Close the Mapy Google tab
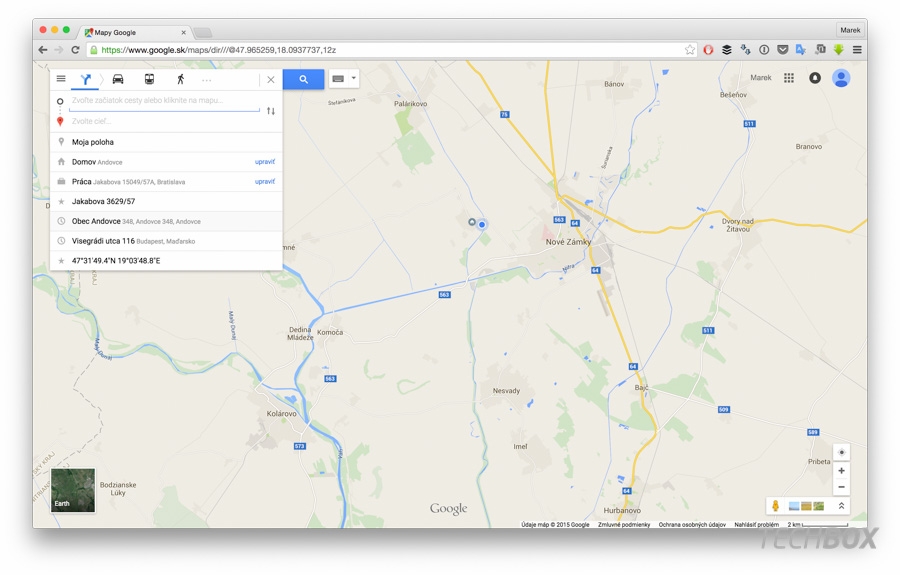Viewport: 900px width, 575px height. coord(184,33)
